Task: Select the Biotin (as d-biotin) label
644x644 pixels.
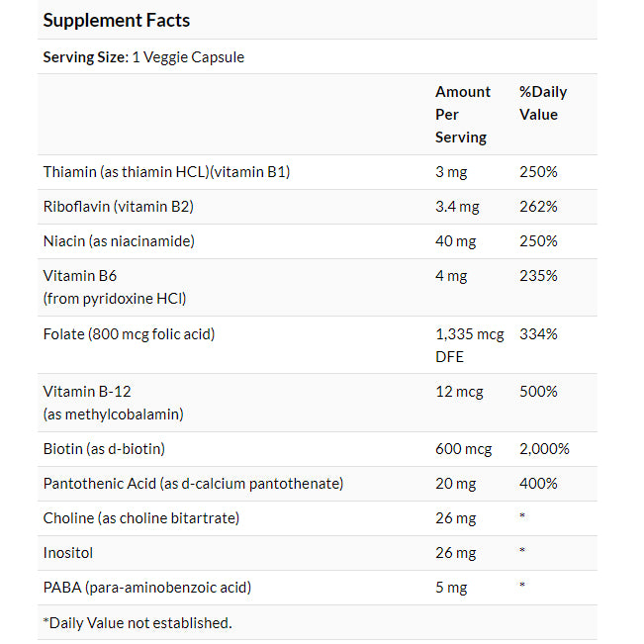Action: (104, 449)
